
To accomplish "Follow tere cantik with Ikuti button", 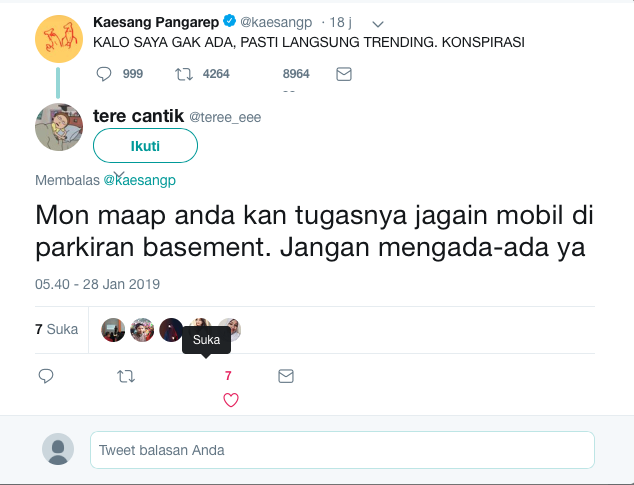I will [x=145, y=146].
